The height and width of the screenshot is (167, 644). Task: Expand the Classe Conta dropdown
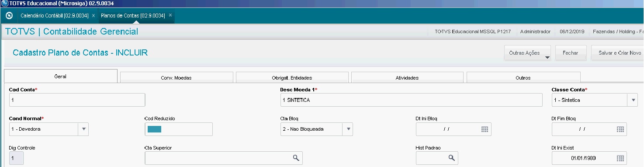click(633, 100)
